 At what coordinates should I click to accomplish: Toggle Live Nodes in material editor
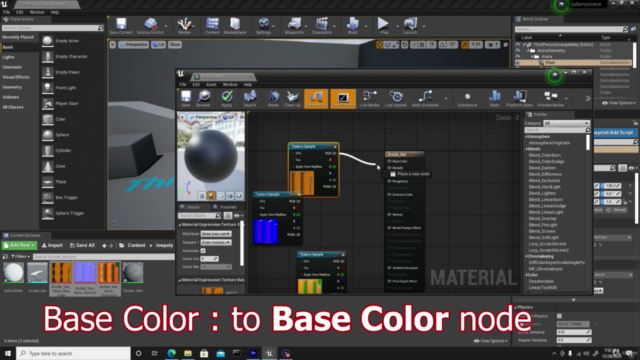369,99
